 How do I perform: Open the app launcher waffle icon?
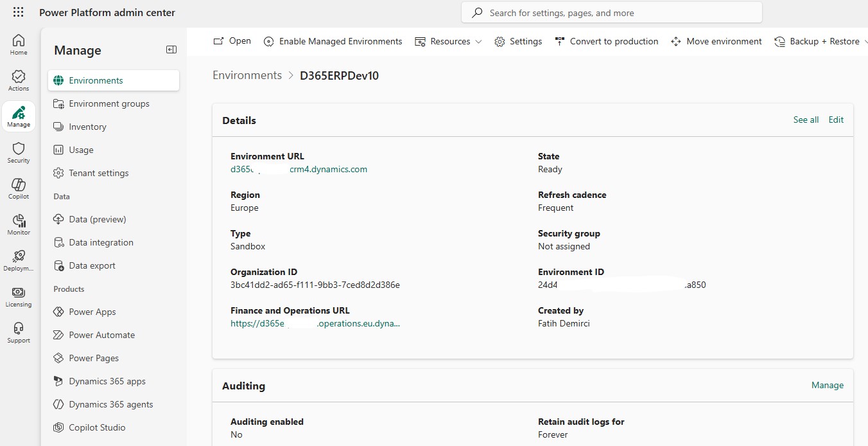pyautogui.click(x=18, y=12)
